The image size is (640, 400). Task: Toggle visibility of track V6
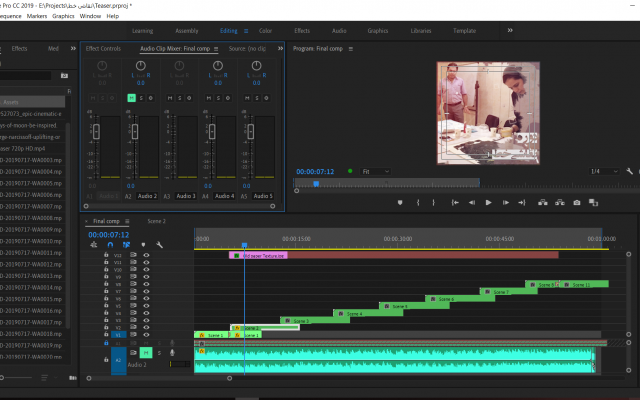pyautogui.click(x=146, y=298)
